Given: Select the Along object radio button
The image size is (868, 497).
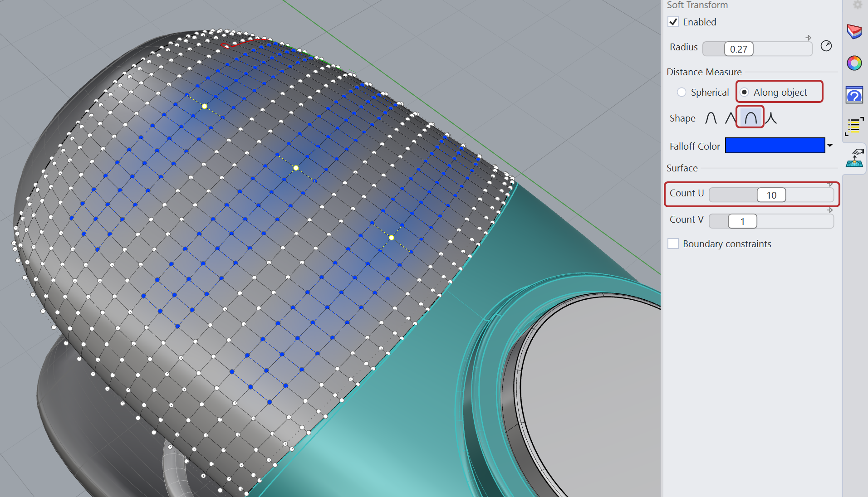Looking at the screenshot, I should (745, 92).
